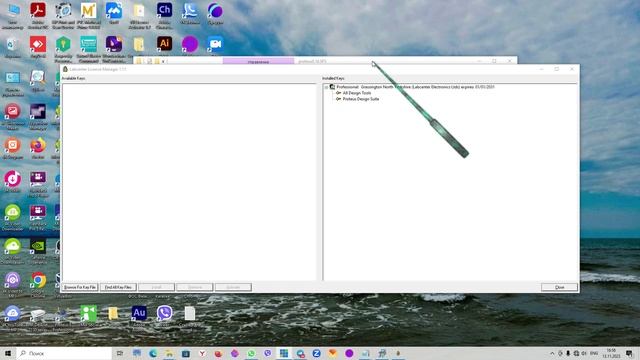640x360 pixels.
Task: Select the NVIDIA GeForce desktop icon
Action: tap(38, 247)
